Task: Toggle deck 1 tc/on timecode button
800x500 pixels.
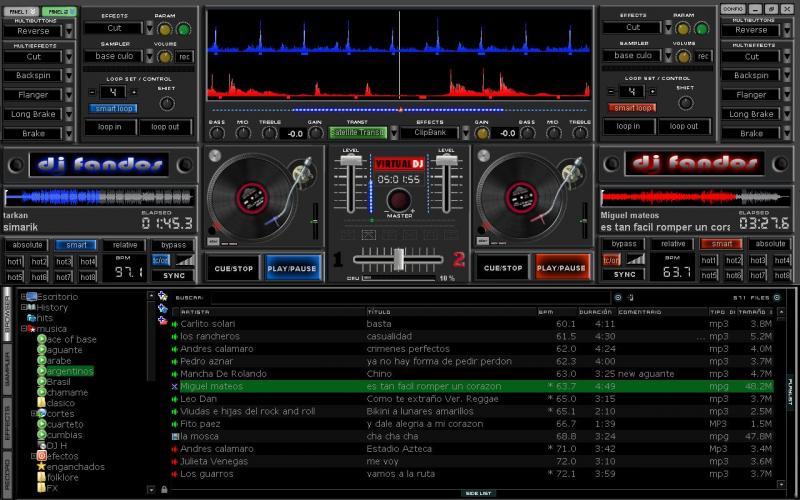Action: tap(161, 260)
